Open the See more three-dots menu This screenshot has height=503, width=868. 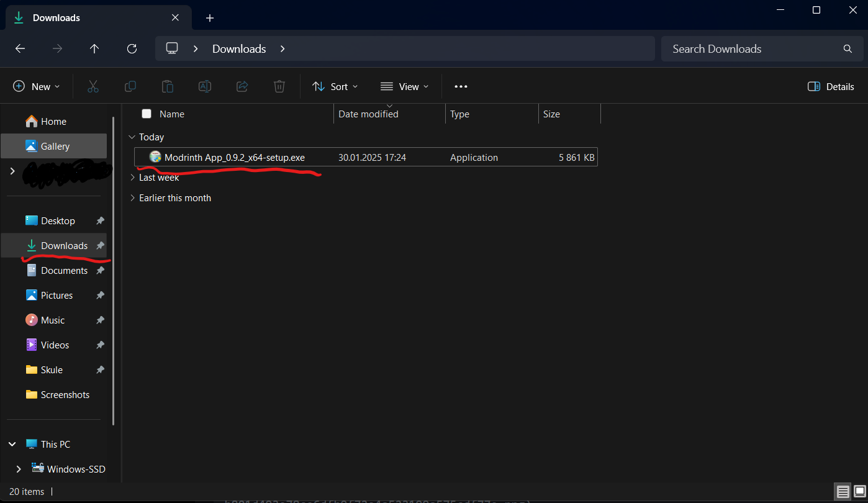click(461, 86)
